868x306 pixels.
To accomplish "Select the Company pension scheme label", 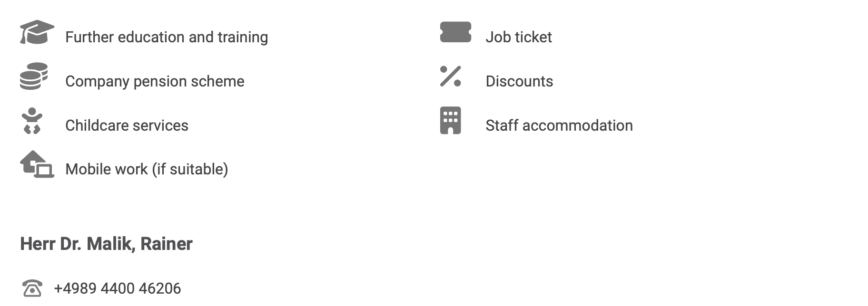I will [155, 81].
